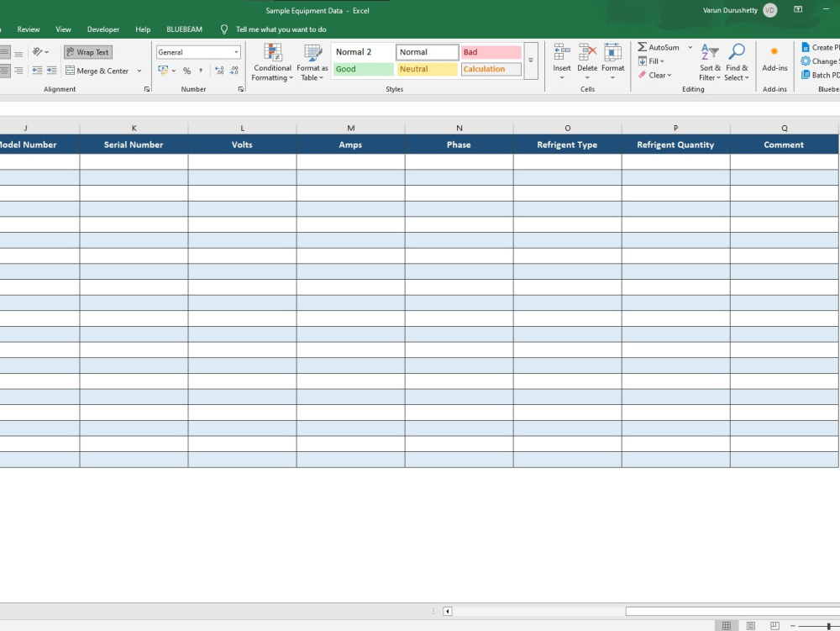Expand the cell Styles gallery
The width and height of the screenshot is (840, 631).
pos(531,60)
